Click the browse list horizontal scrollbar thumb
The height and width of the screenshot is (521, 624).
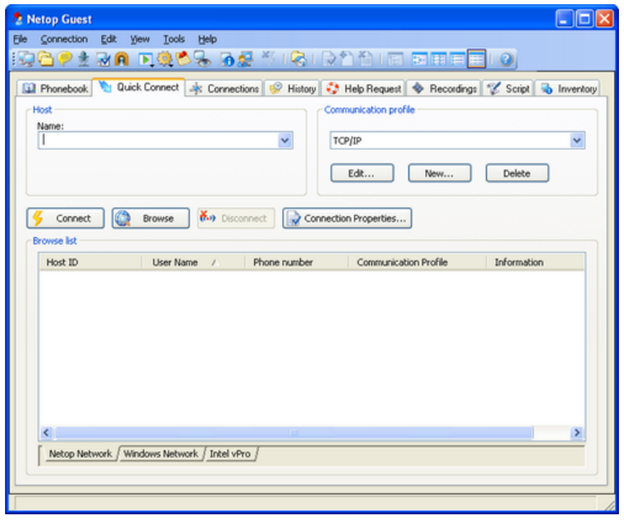(294, 432)
